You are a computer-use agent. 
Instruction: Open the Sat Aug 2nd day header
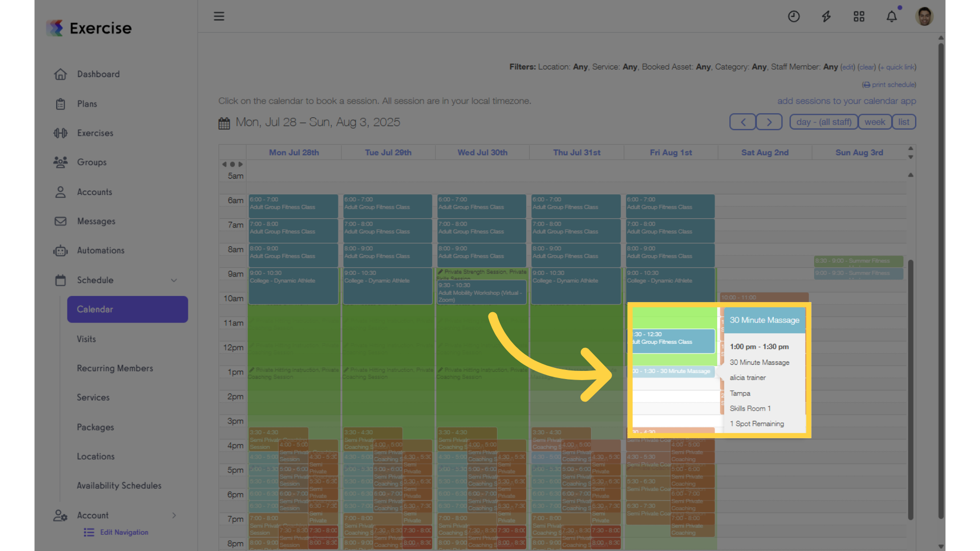(x=765, y=153)
